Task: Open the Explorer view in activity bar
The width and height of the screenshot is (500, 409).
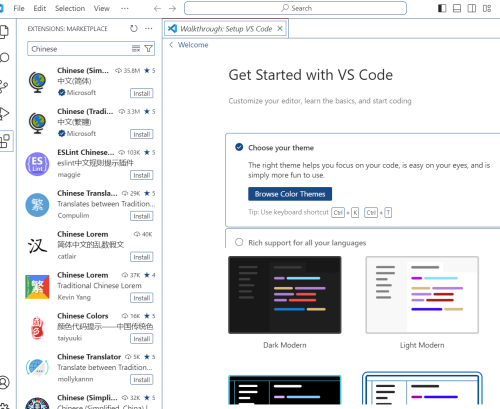Action: point(4,32)
